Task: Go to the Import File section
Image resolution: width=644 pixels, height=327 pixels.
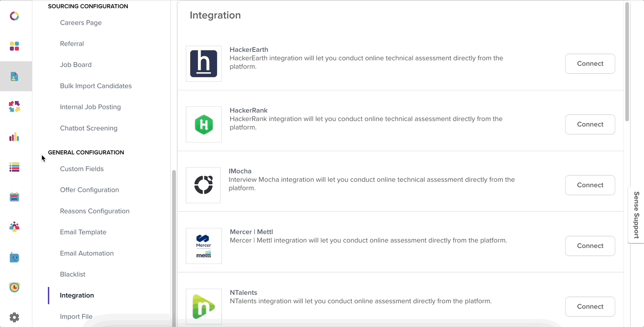Action: [x=76, y=316]
